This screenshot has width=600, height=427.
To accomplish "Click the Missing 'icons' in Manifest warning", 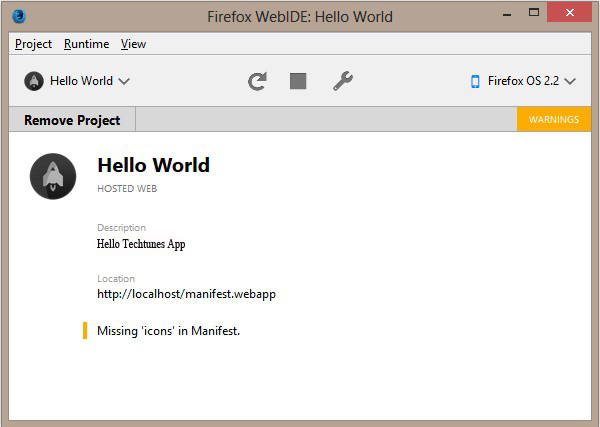I will point(168,331).
